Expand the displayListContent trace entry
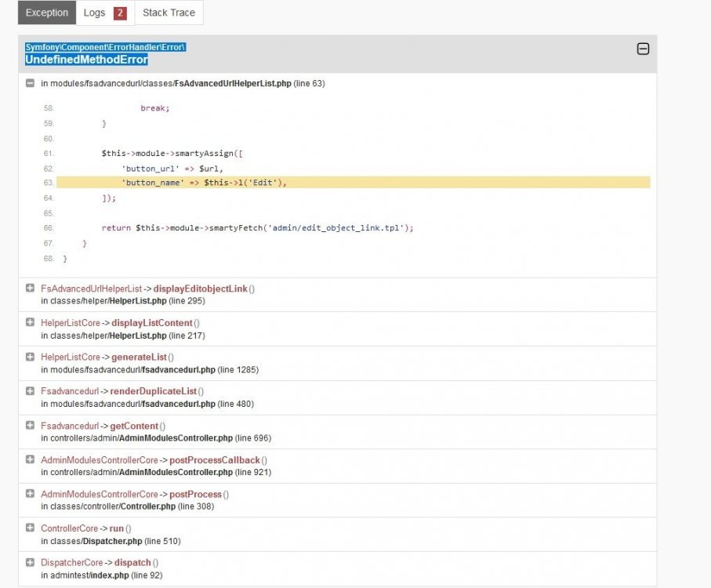Screen dimensions: 711x588 [x=30, y=322]
